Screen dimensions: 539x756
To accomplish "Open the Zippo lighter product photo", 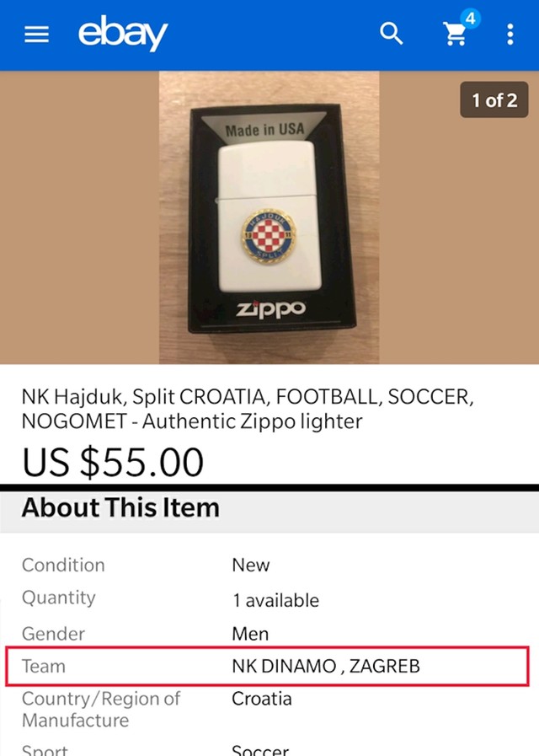I will click(269, 217).
